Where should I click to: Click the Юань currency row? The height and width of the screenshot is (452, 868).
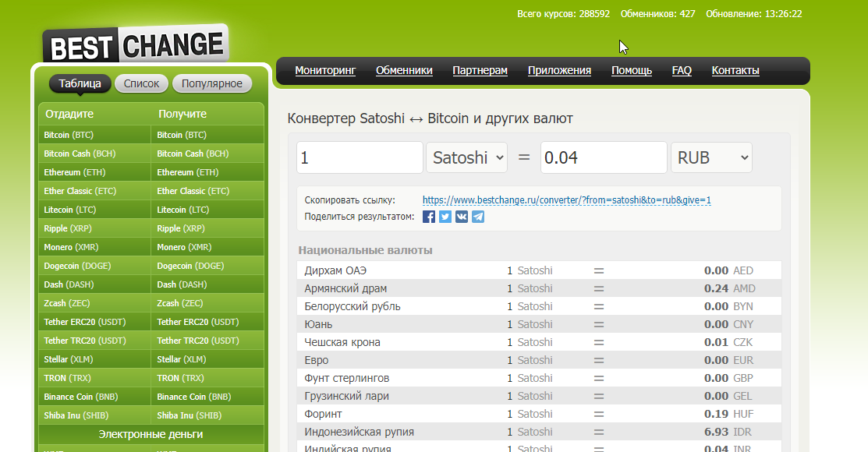pos(539,324)
